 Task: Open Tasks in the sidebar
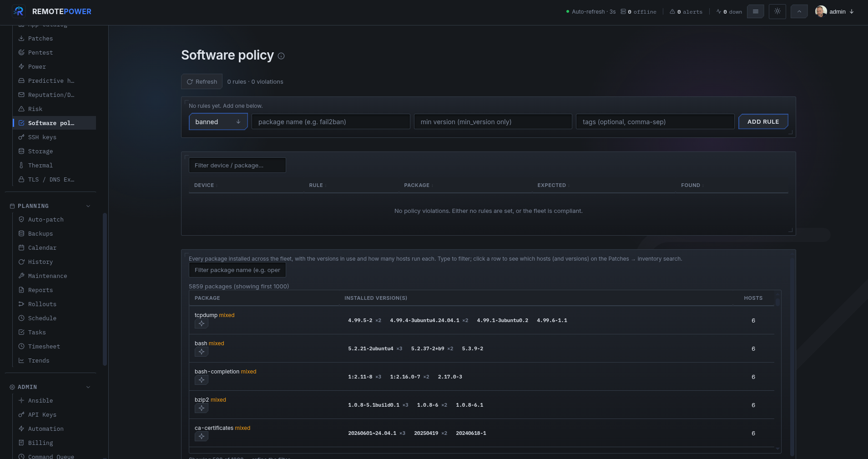pos(55,332)
